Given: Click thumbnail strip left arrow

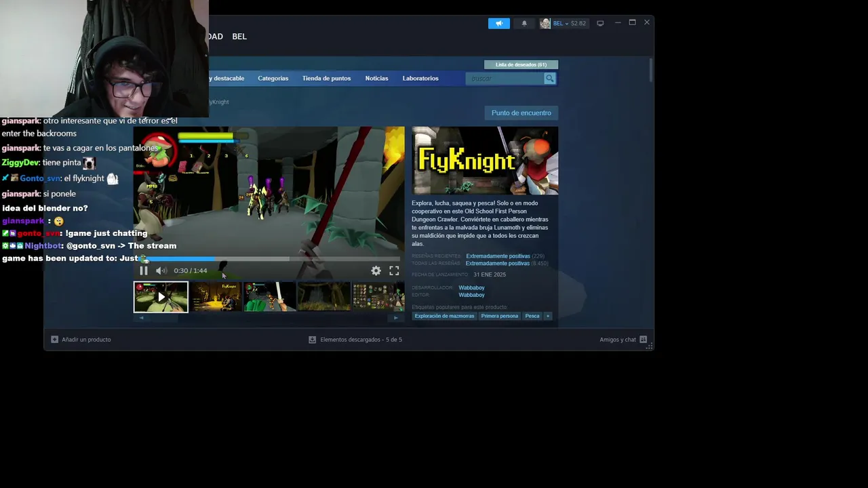Looking at the screenshot, I should pyautogui.click(x=141, y=317).
